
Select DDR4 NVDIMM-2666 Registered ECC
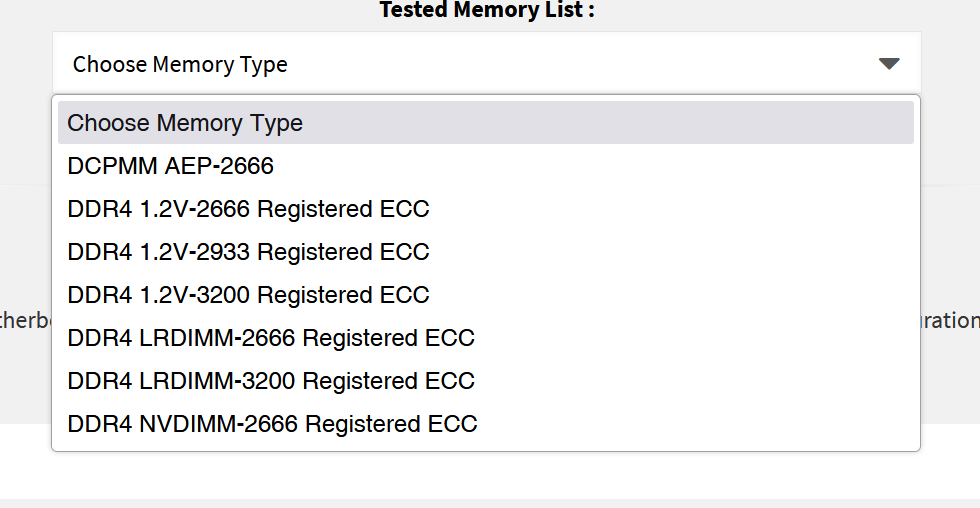[273, 424]
